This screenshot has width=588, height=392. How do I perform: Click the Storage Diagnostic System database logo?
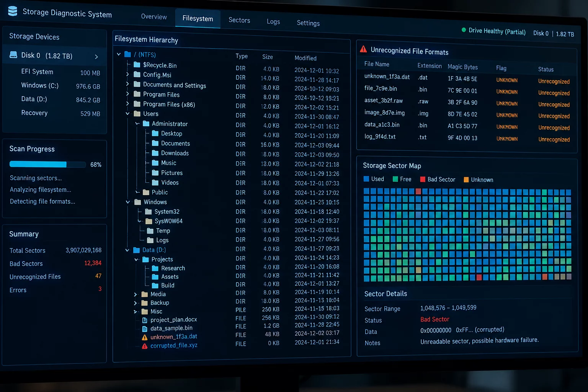(x=13, y=11)
